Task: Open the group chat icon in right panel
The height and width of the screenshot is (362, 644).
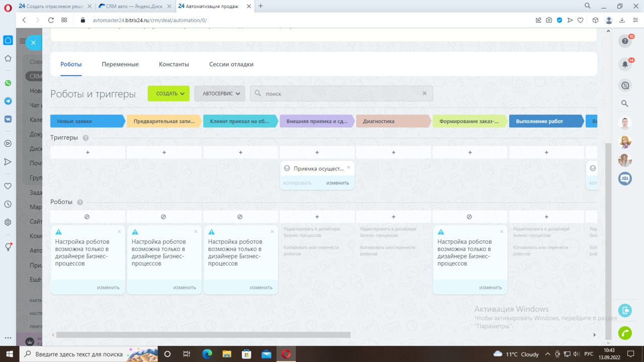Action: click(x=625, y=178)
